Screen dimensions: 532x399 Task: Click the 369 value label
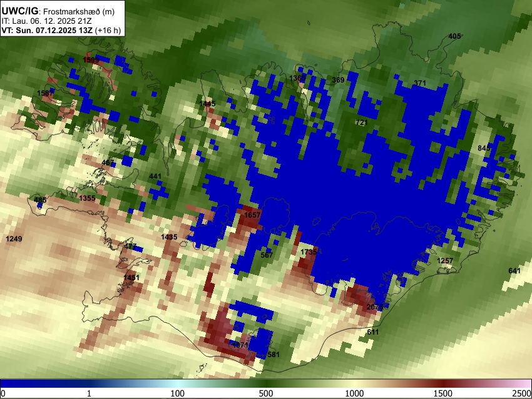[x=338, y=80]
